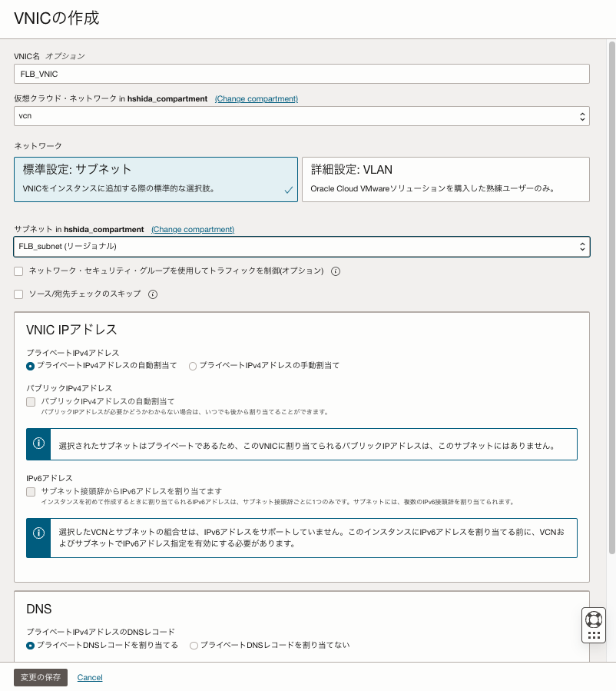Select プライベートDNSレコードを割り当てる radio
This screenshot has width=616, height=691.
31,646
